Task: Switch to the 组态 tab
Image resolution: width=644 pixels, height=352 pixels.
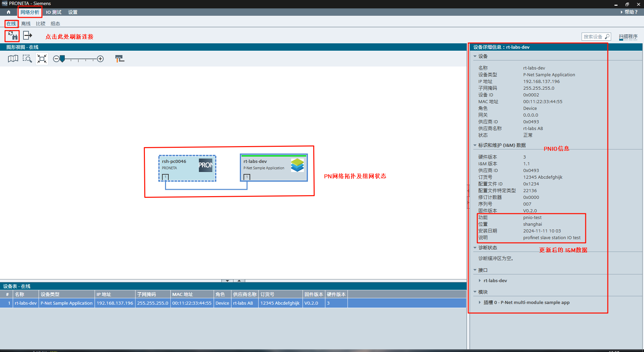Action: (x=55, y=24)
